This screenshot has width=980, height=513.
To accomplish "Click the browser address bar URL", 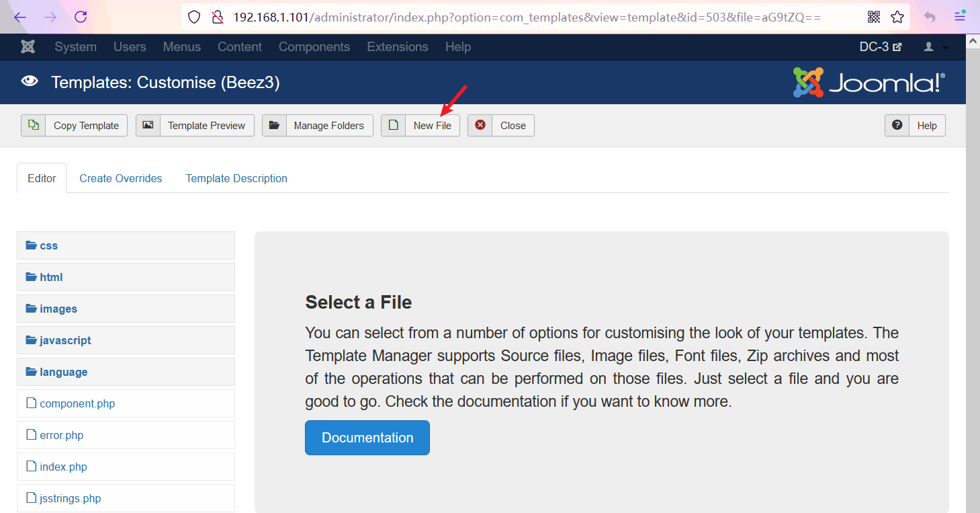I will pos(527,17).
